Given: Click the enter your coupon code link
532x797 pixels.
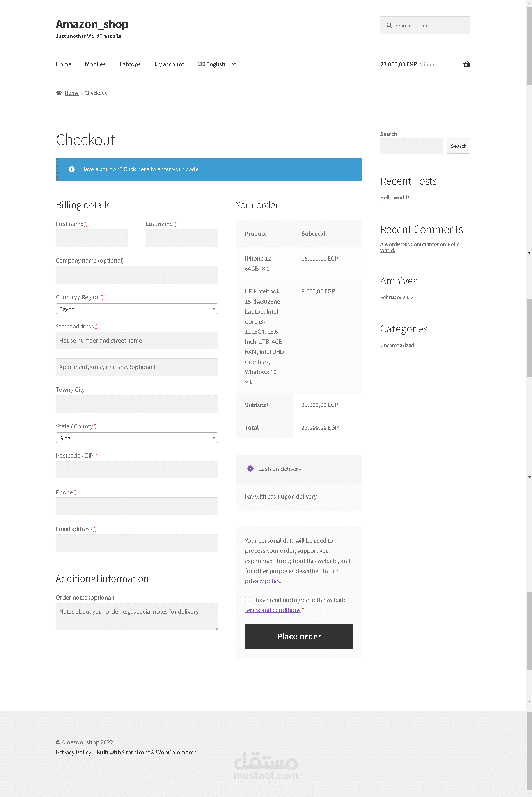Looking at the screenshot, I should point(161,169).
